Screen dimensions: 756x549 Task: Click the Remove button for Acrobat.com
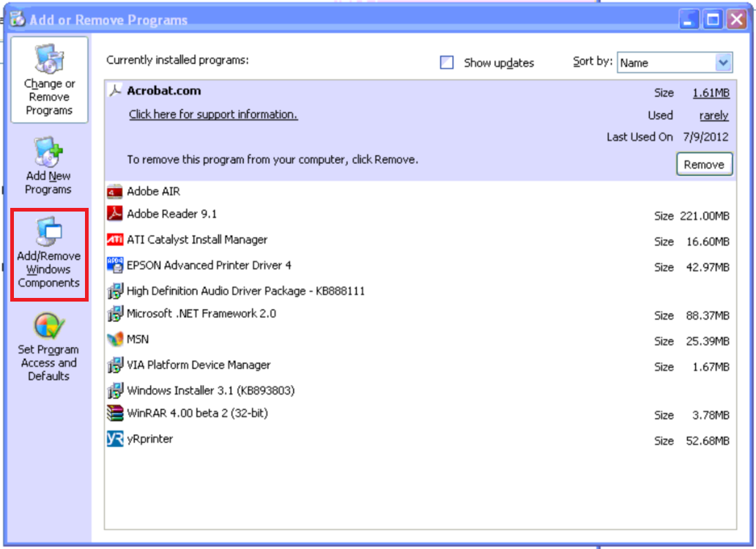tap(704, 164)
